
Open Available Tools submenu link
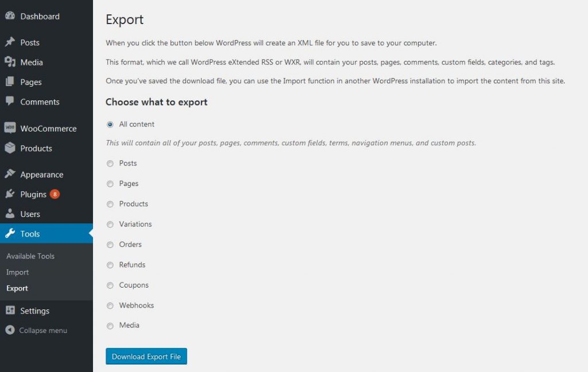30,256
